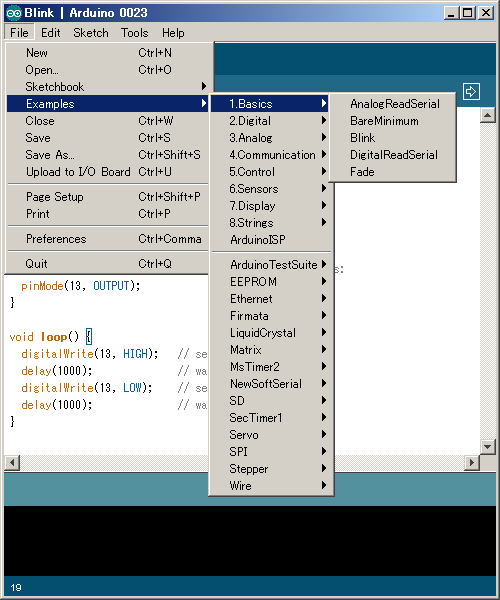Expand the LiquidCrystal library examples

[271, 333]
